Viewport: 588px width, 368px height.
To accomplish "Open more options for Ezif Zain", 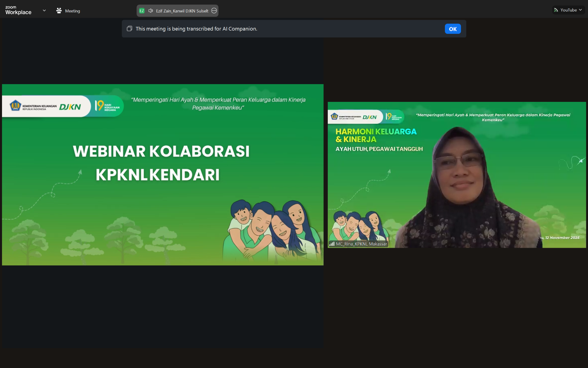I will coord(214,11).
